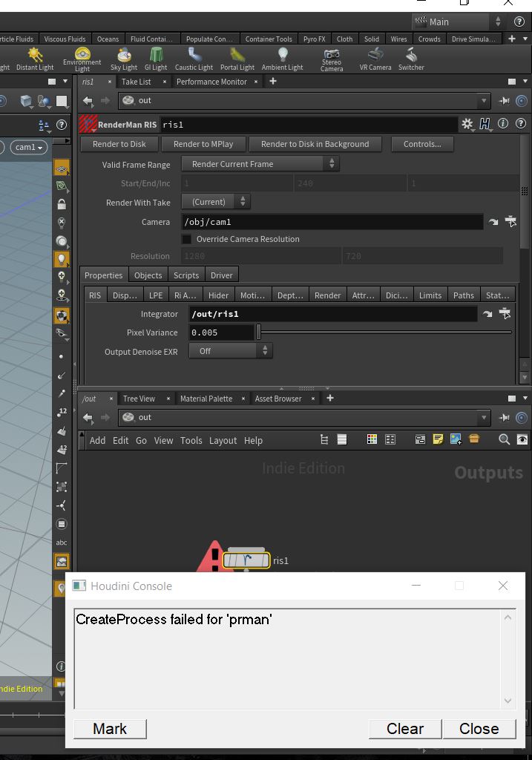
Task: Open the Houdini main help icon
Action: coord(519,22)
